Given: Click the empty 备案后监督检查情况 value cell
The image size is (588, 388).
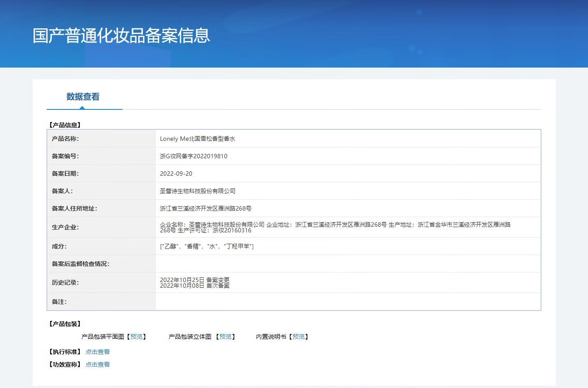Looking at the screenshot, I should click(347, 264).
